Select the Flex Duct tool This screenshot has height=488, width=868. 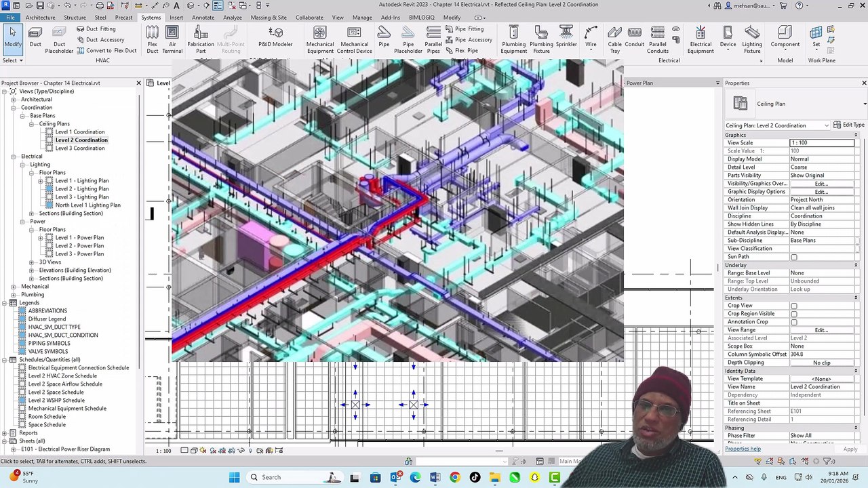pos(153,40)
